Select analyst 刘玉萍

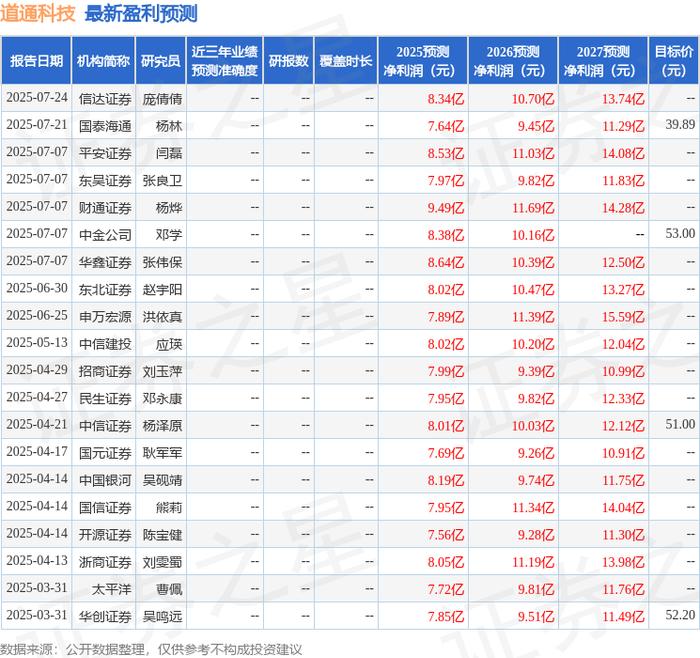tap(162, 371)
